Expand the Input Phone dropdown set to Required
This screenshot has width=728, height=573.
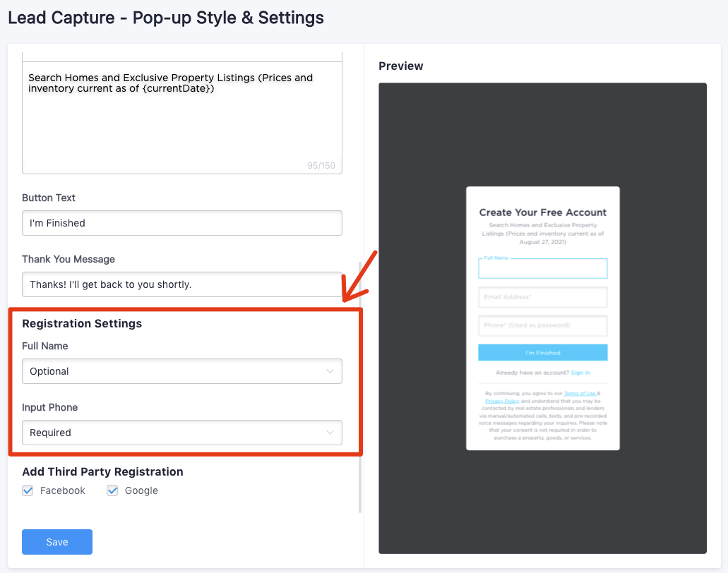(181, 433)
